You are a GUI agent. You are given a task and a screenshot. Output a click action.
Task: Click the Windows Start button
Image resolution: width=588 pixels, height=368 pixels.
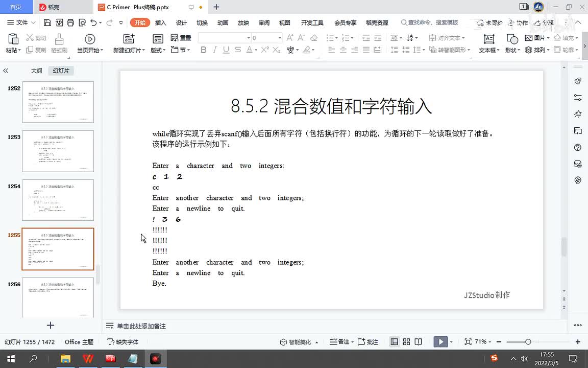pos(11,359)
